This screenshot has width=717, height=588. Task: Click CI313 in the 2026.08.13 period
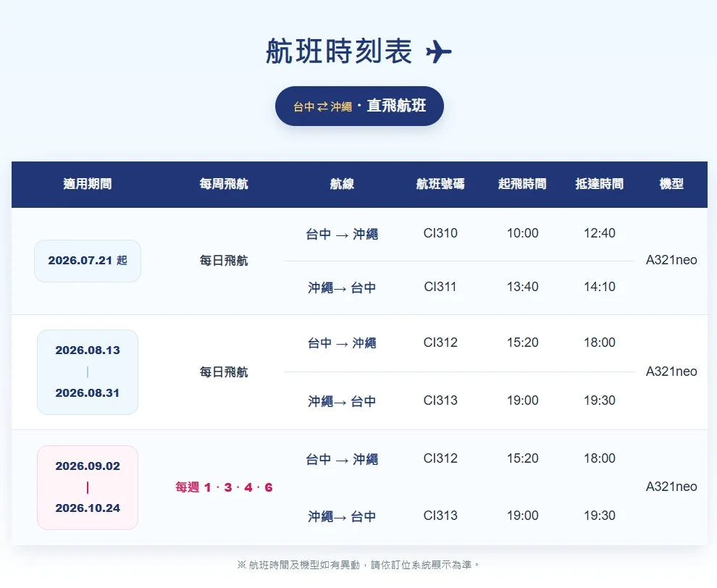pos(440,400)
